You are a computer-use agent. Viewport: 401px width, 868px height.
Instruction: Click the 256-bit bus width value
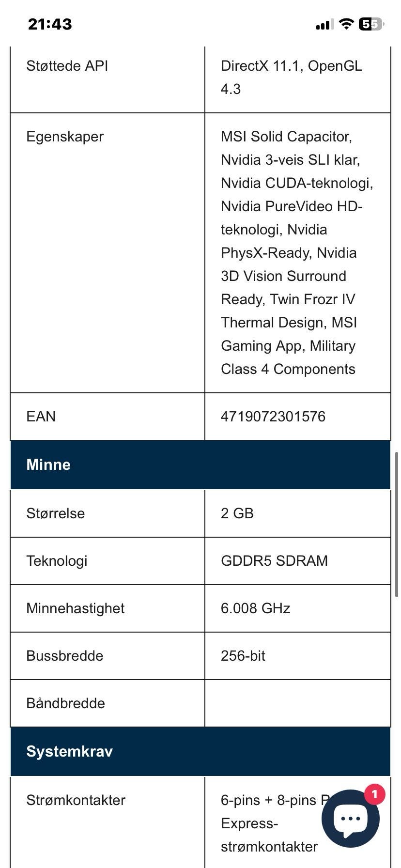click(243, 656)
